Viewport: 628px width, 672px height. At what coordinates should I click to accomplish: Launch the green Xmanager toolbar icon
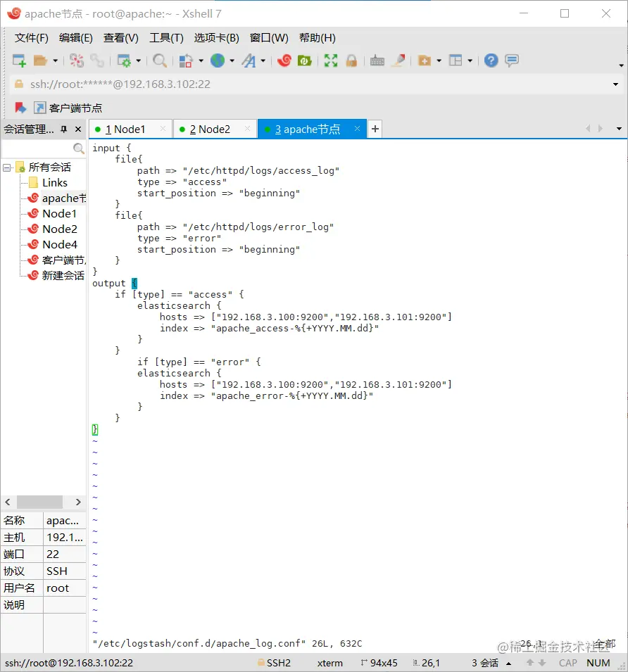(305, 61)
